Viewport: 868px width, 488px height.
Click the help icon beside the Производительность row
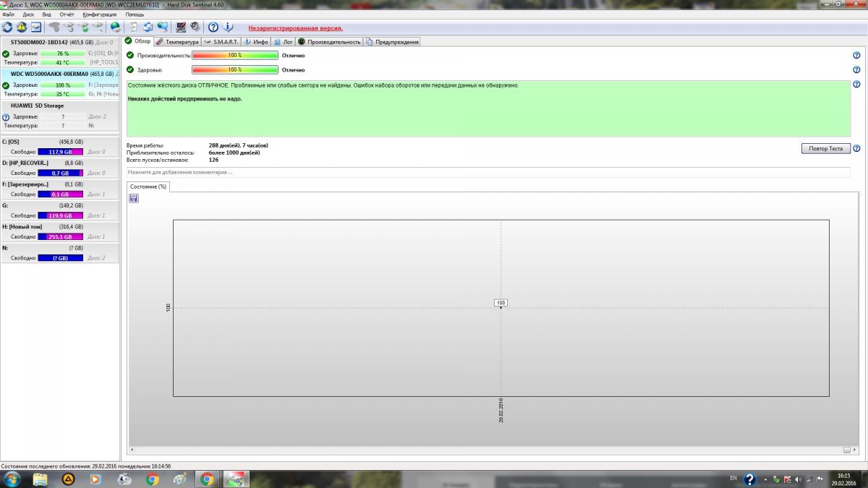click(856, 55)
